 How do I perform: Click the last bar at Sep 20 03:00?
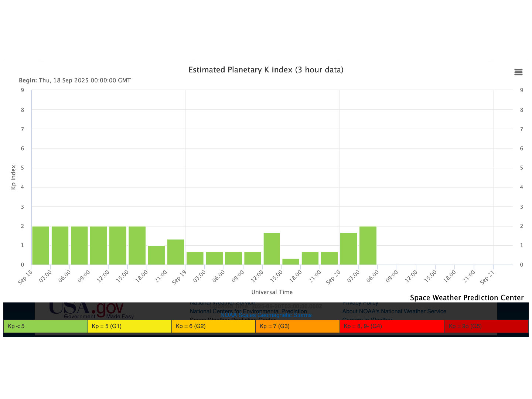pyautogui.click(x=368, y=246)
